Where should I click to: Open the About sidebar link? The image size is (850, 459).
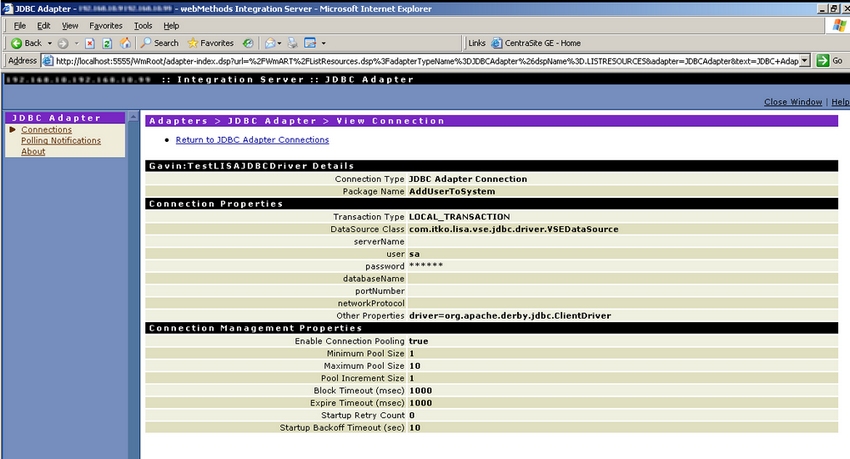(x=33, y=151)
